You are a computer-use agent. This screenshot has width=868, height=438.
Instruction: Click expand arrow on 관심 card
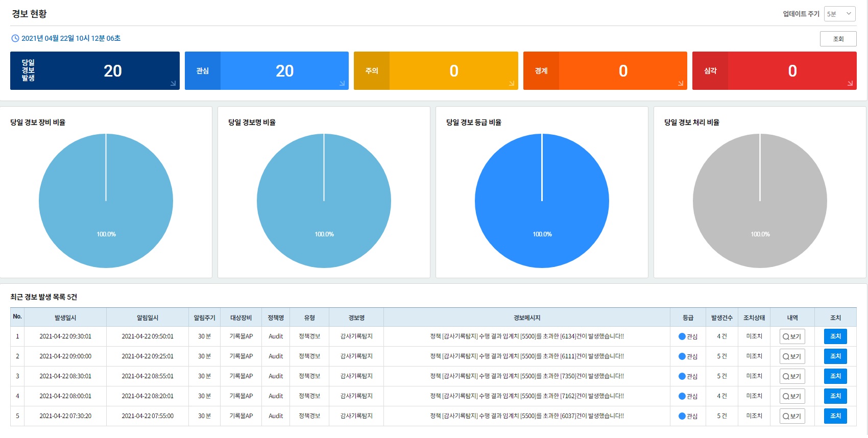coord(342,83)
